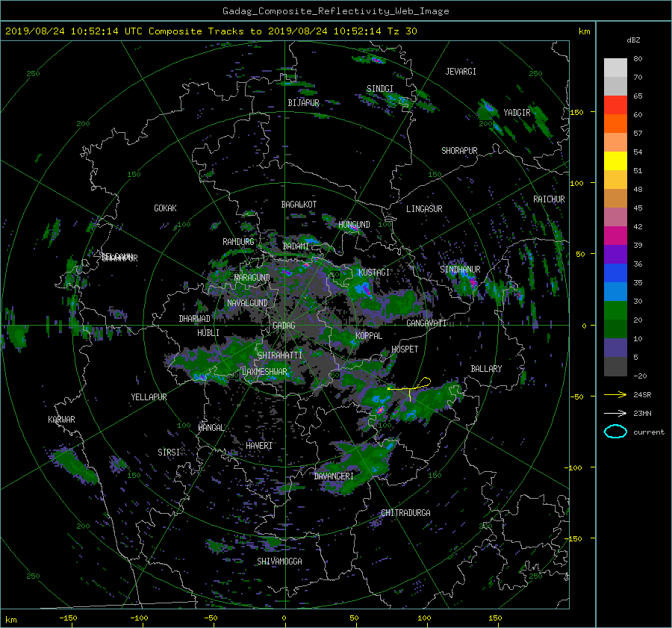Click the km unit label at bottom-left axis
Image resolution: width=672 pixels, height=628 pixels.
(x=10, y=621)
